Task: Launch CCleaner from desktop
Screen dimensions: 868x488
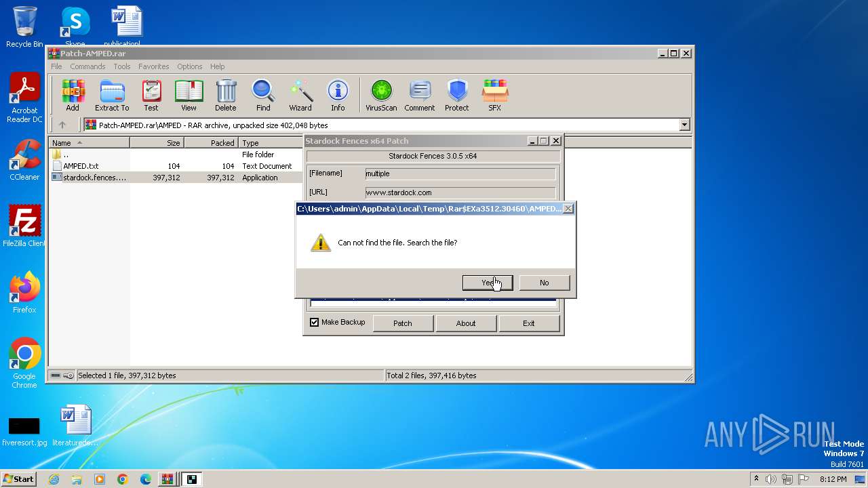Action: (x=24, y=160)
